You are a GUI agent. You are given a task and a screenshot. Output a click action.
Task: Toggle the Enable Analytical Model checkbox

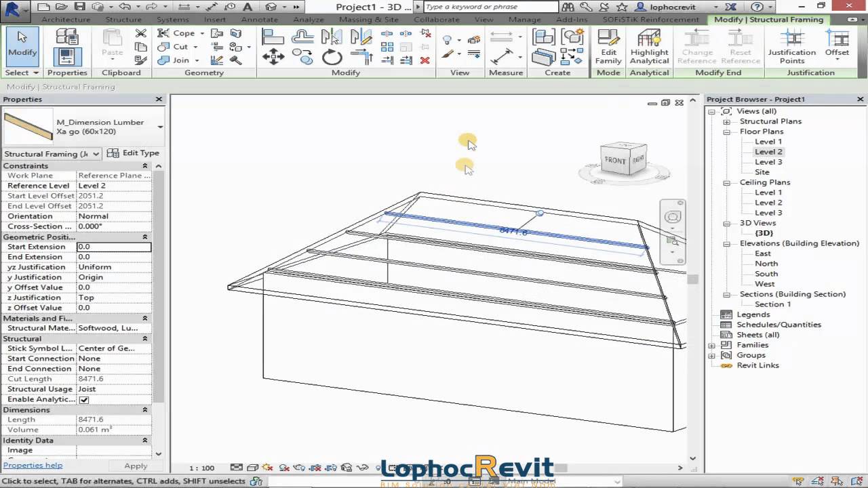pos(84,399)
